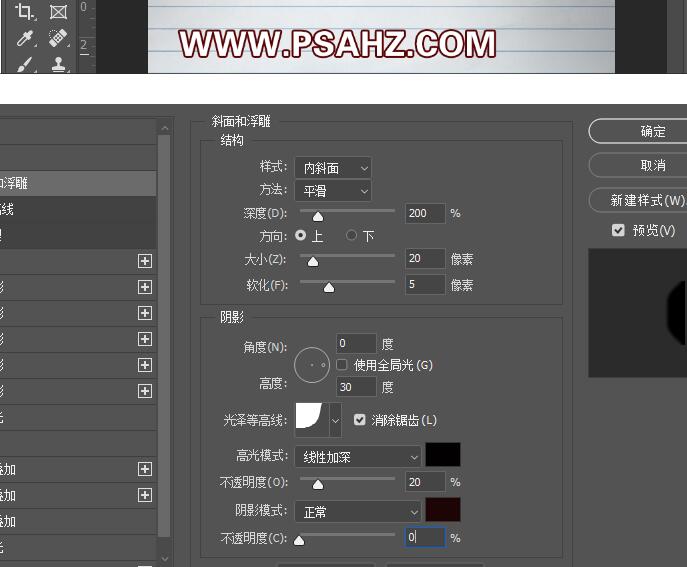Image resolution: width=687 pixels, height=567 pixels.
Task: Click the 角度 value field showing 0
Action: tap(356, 343)
